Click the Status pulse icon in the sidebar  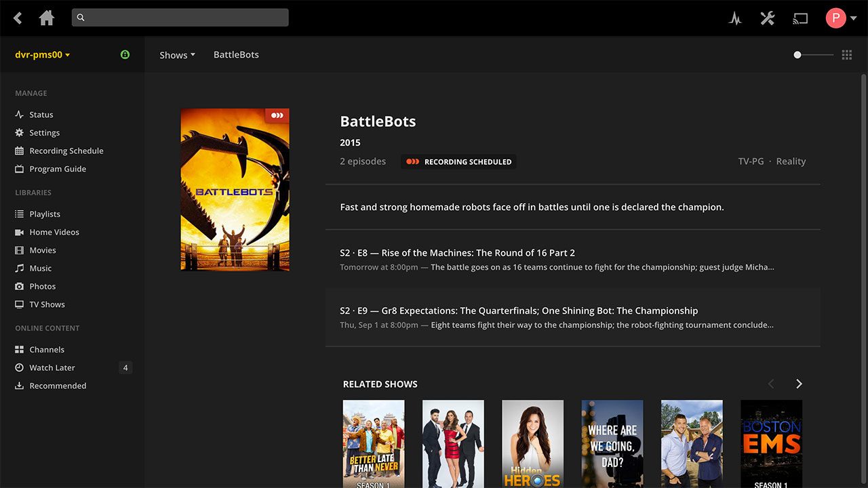pyautogui.click(x=19, y=115)
